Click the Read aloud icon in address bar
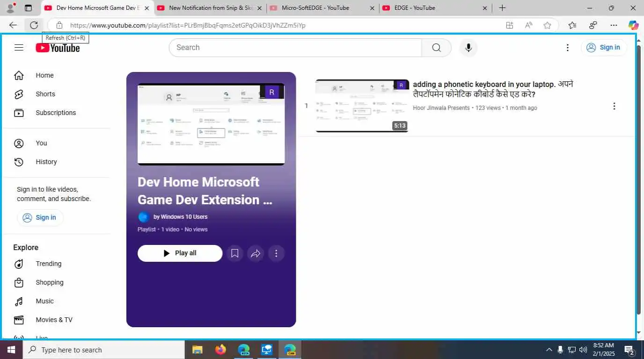 528,25
